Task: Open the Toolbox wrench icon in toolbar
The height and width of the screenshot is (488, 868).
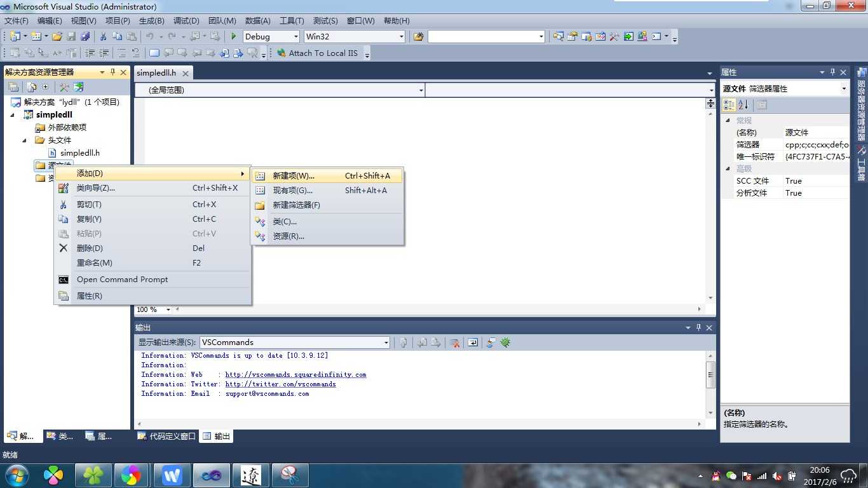Action: pos(614,36)
